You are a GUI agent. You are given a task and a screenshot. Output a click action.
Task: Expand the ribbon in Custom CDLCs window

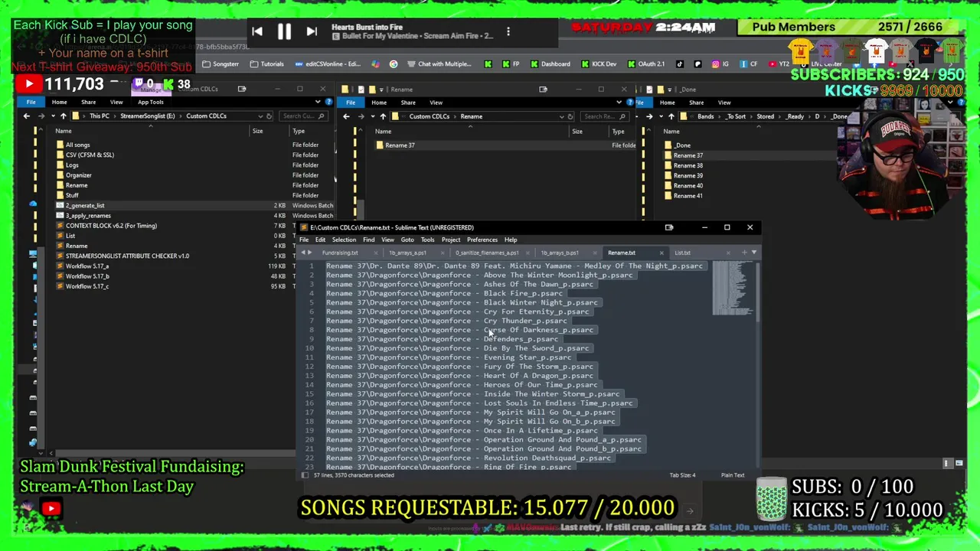point(318,102)
